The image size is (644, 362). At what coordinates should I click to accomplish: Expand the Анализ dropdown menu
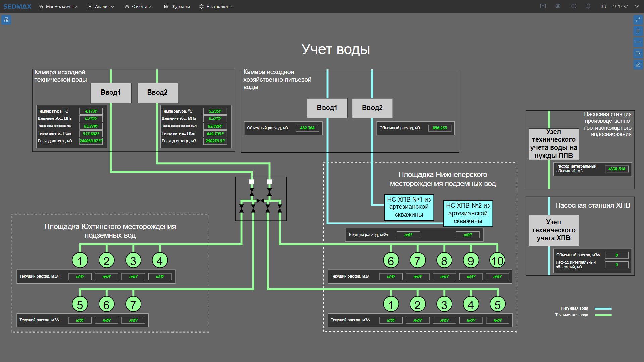(101, 7)
